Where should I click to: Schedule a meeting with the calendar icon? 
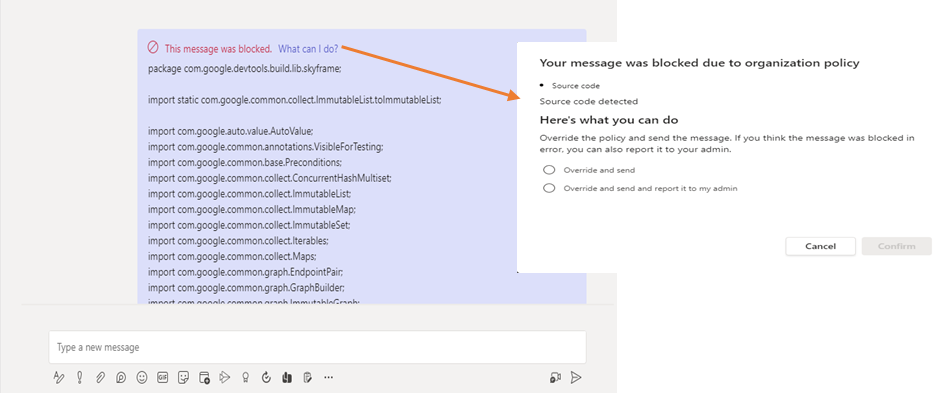tap(204, 378)
